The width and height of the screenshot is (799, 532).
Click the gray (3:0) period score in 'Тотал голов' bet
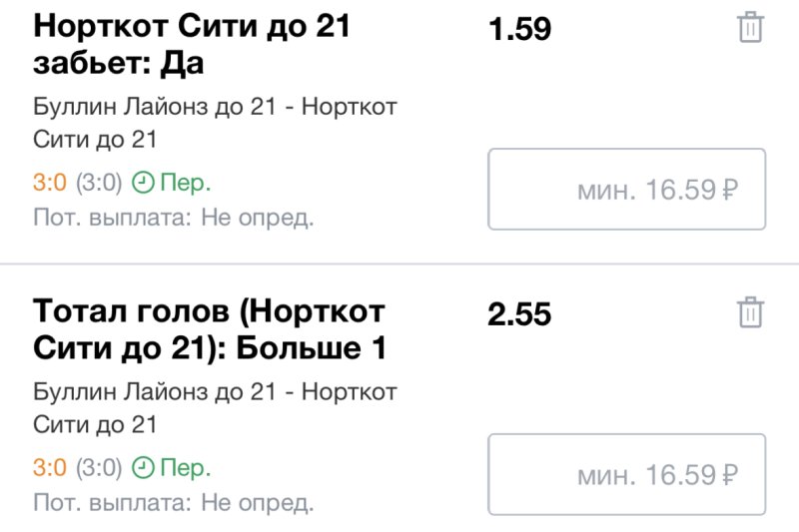[x=99, y=468]
